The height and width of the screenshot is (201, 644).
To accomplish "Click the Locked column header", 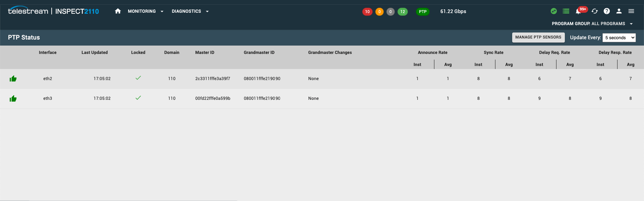I will (138, 53).
